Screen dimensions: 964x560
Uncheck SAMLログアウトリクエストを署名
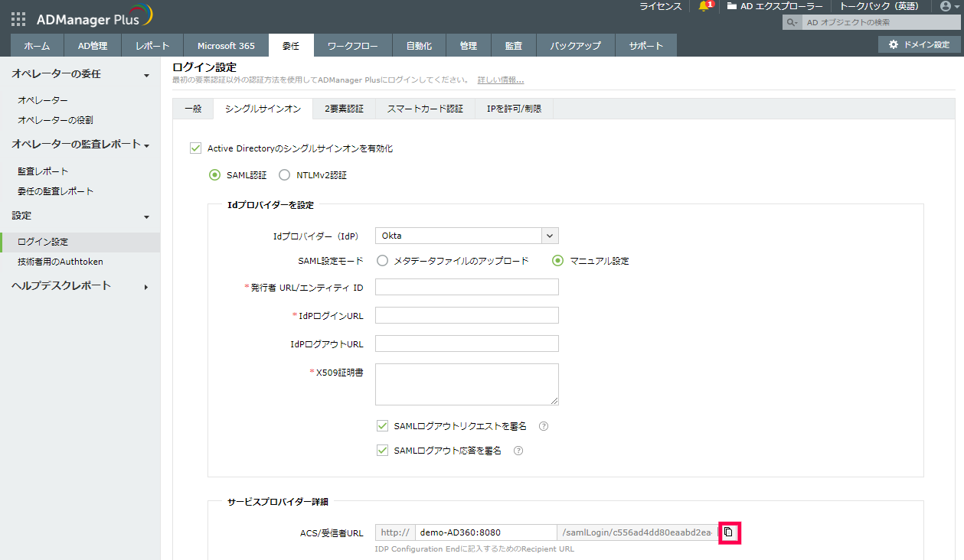click(x=383, y=426)
